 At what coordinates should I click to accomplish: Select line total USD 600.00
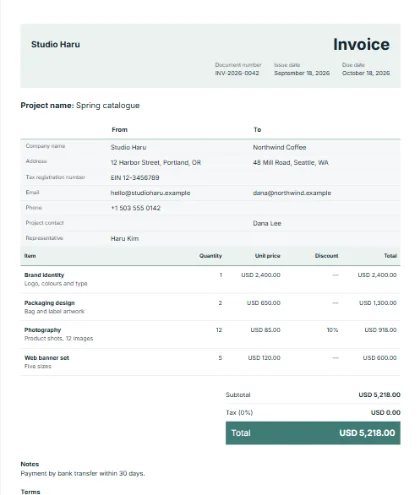380,358
